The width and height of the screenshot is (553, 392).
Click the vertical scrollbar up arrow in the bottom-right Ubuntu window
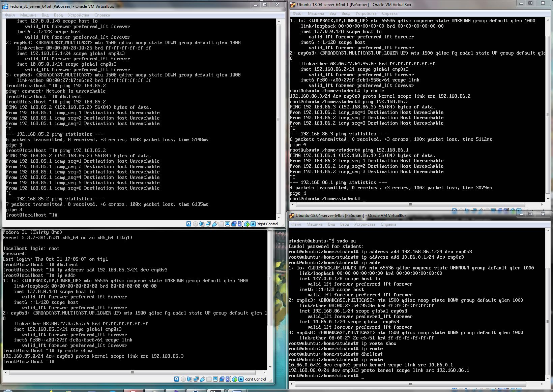tap(548, 231)
